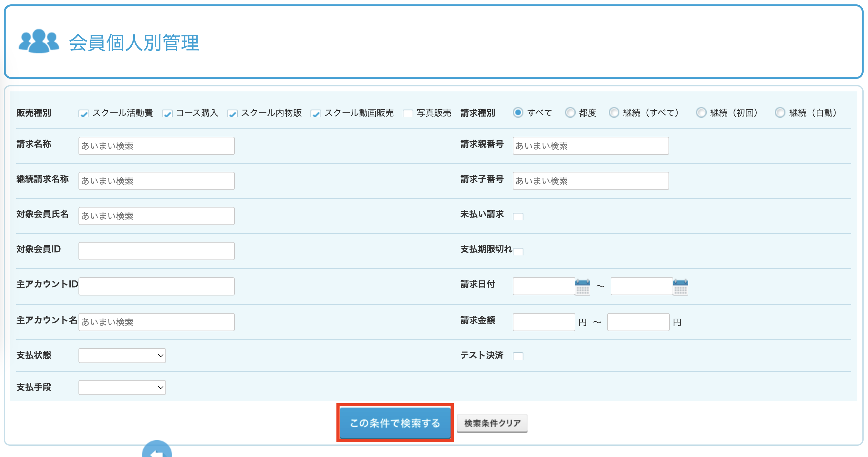Open the 支払状態 dropdown
868x457 pixels.
(122, 356)
